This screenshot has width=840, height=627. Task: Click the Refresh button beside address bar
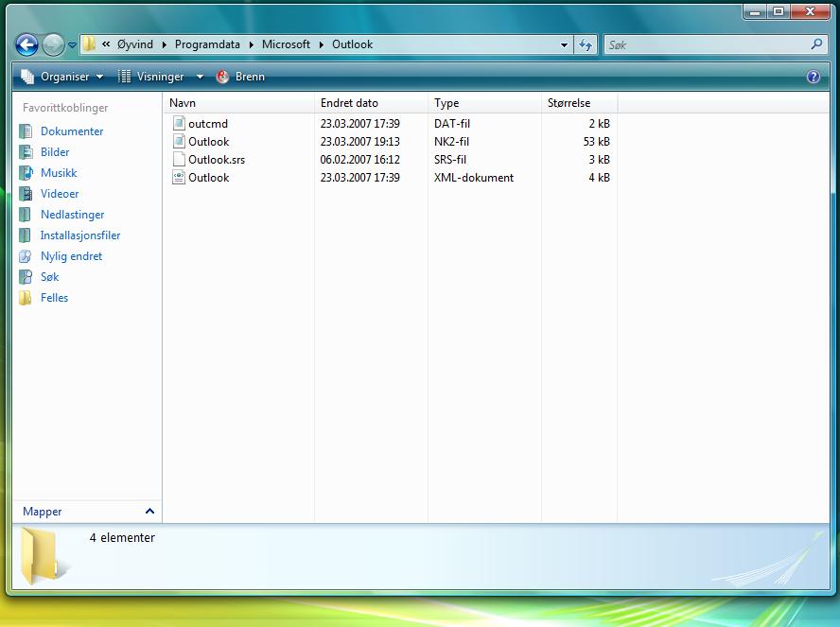click(586, 45)
